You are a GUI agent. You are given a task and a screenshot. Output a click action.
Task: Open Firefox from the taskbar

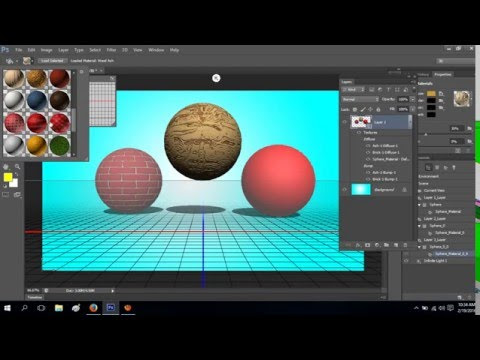93,308
